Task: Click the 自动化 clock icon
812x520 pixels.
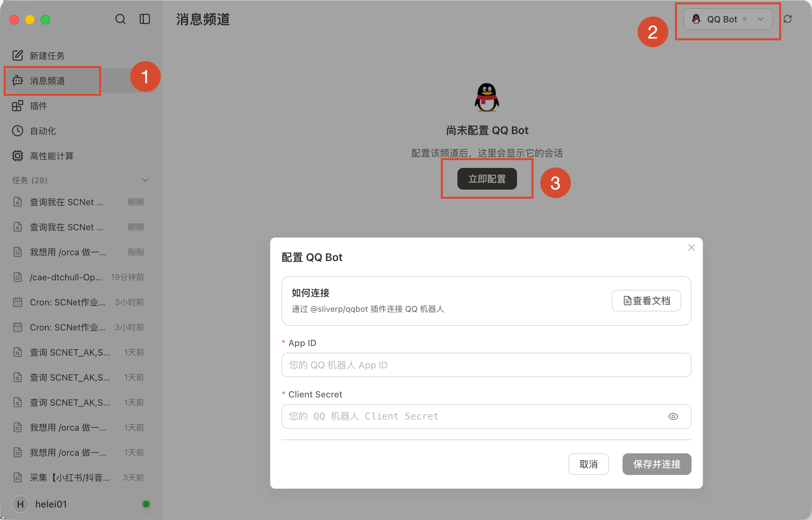Action: click(x=18, y=131)
